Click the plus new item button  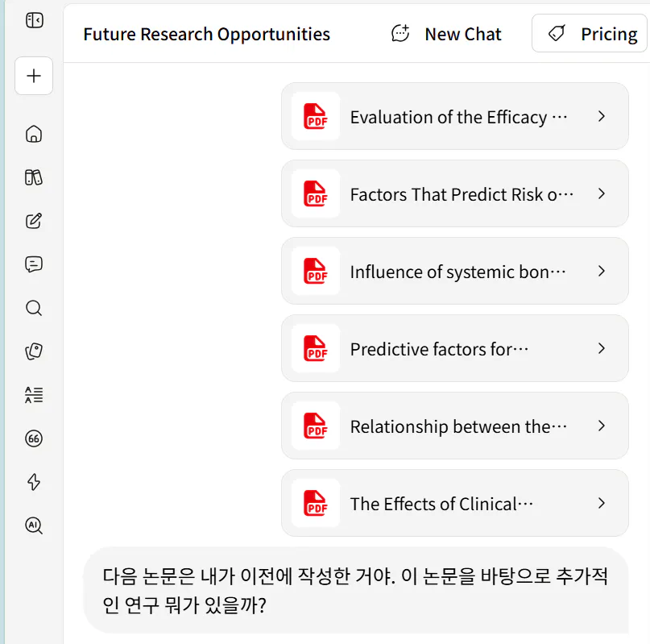(34, 76)
